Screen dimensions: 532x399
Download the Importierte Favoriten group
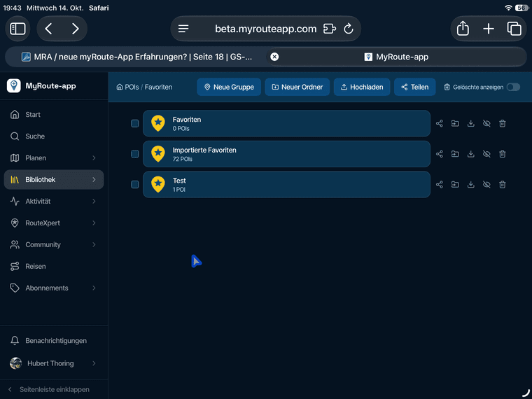(471, 154)
